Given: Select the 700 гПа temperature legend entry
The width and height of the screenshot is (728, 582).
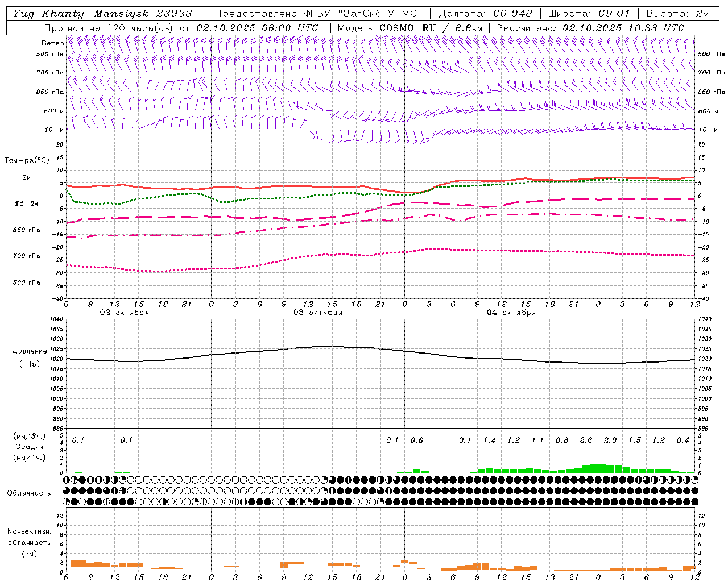Looking at the screenshot, I should coord(27,256).
